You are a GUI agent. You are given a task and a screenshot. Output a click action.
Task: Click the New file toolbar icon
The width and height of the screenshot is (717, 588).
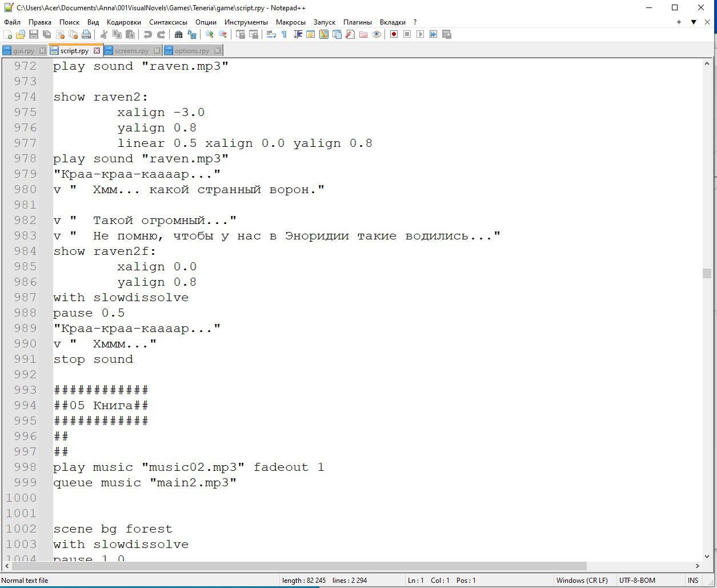coord(7,34)
